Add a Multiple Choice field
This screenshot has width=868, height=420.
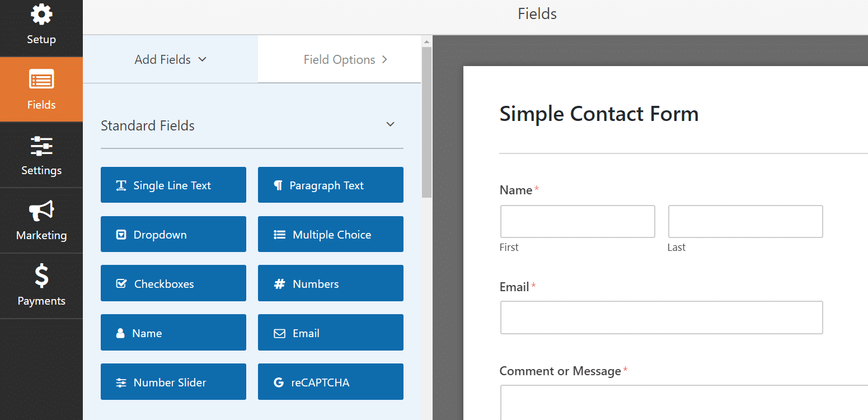click(x=331, y=234)
